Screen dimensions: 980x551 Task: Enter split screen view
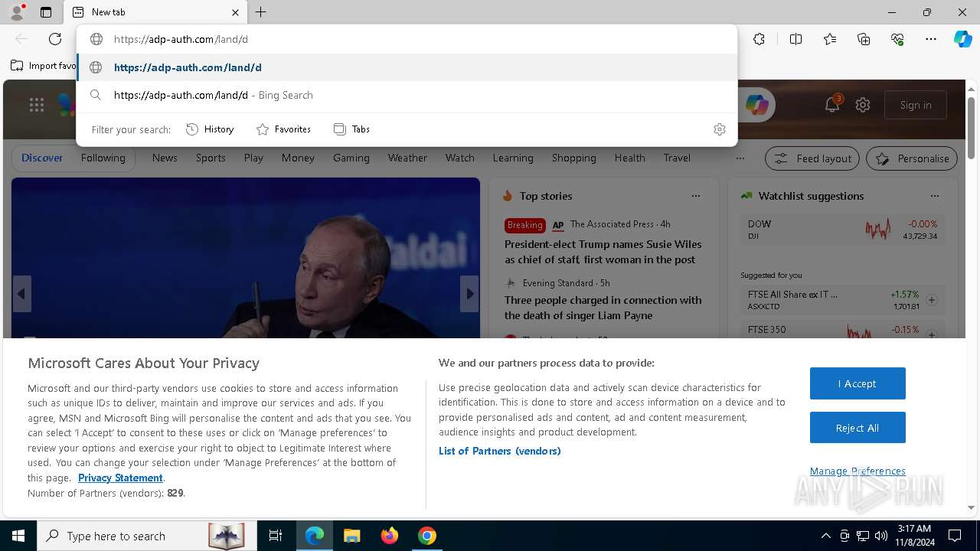(795, 39)
